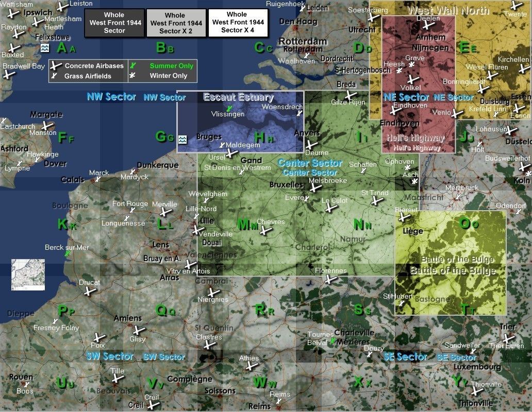Select the Asch winter-only airfield icon
Screen dimensions: 532x412
pyautogui.click(x=414, y=182)
